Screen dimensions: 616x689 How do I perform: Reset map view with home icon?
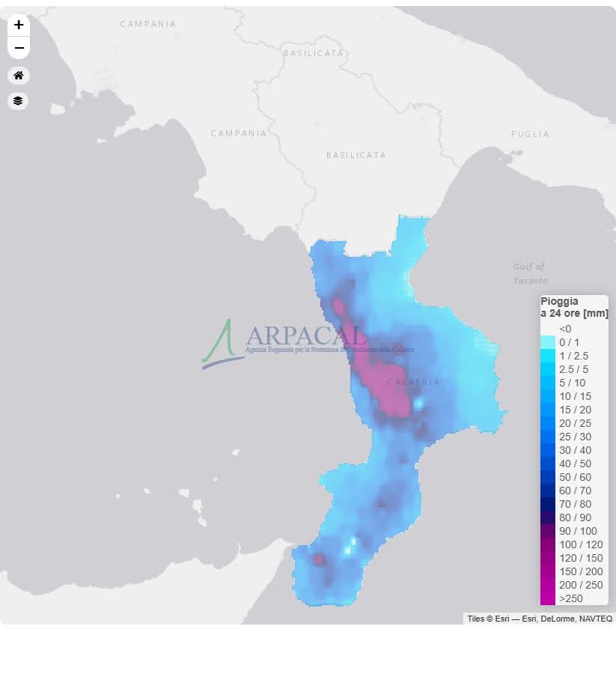pos(19,76)
